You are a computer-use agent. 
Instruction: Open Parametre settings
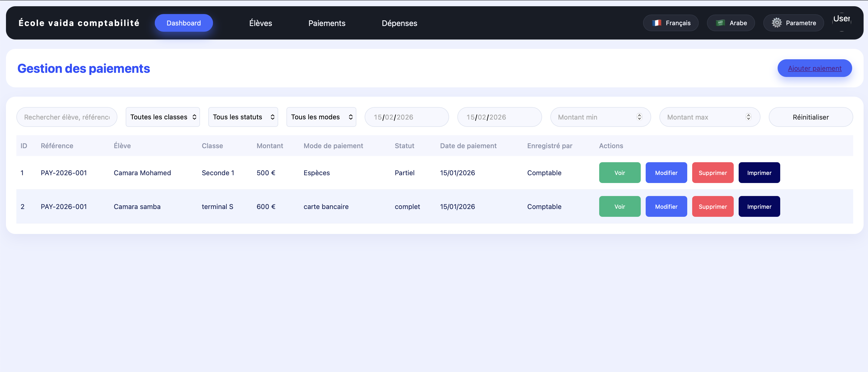pyautogui.click(x=793, y=23)
